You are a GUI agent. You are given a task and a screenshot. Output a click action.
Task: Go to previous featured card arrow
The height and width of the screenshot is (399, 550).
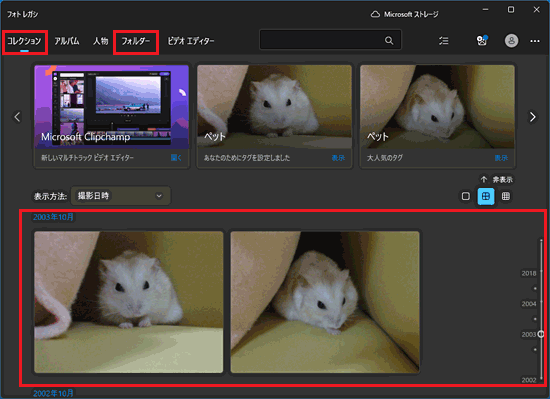[x=17, y=116]
